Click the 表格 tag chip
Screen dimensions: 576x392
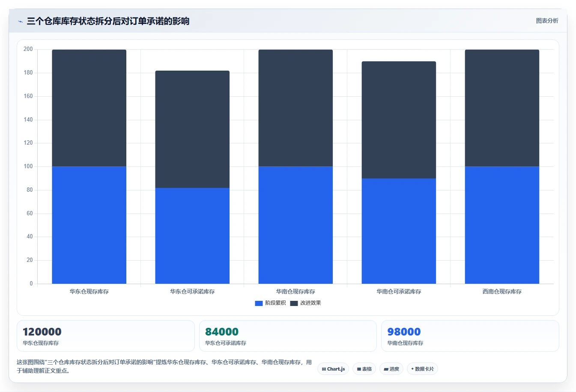click(x=364, y=369)
